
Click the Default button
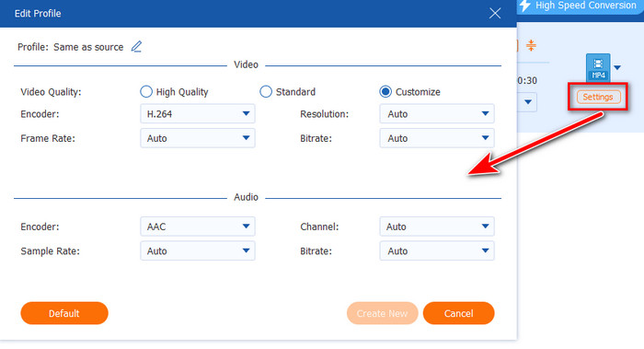pyautogui.click(x=64, y=313)
